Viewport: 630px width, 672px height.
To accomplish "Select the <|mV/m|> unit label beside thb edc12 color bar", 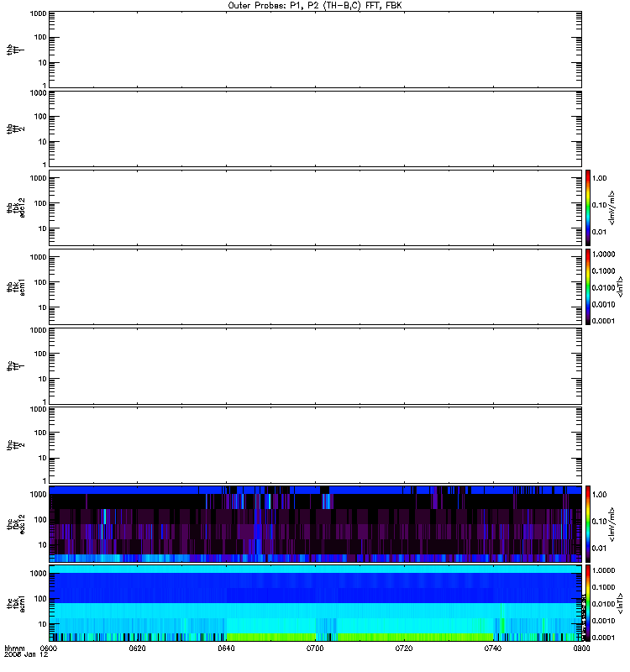I will [x=612, y=207].
